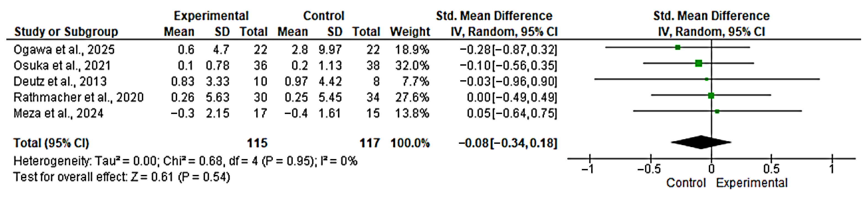Viewport: 868px width, 197px height.
Task: Click the small green dot for Deutz study
Action: (x=707, y=79)
